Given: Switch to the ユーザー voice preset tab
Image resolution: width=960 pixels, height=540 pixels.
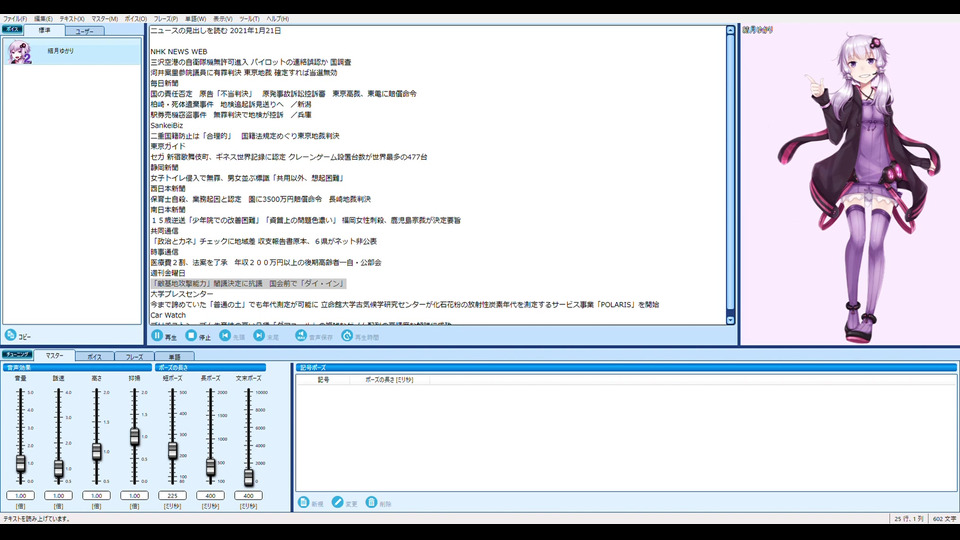Looking at the screenshot, I should tap(84, 31).
